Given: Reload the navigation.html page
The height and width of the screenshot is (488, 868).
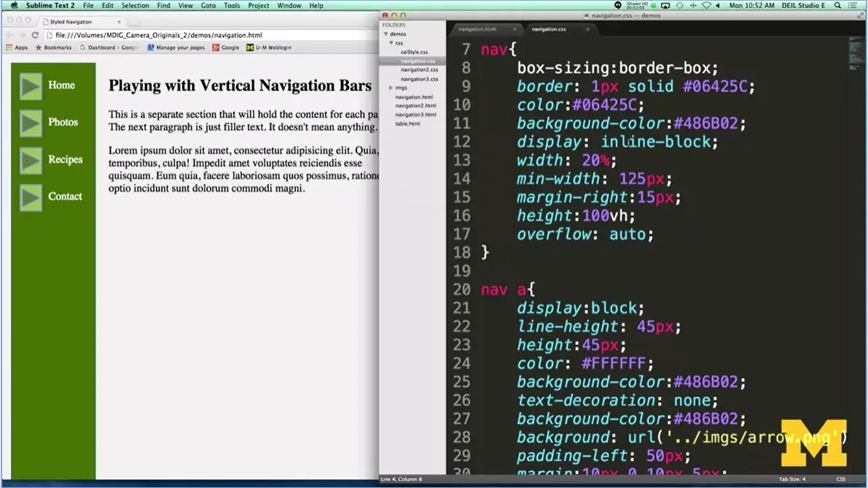Looking at the screenshot, I should [x=34, y=34].
